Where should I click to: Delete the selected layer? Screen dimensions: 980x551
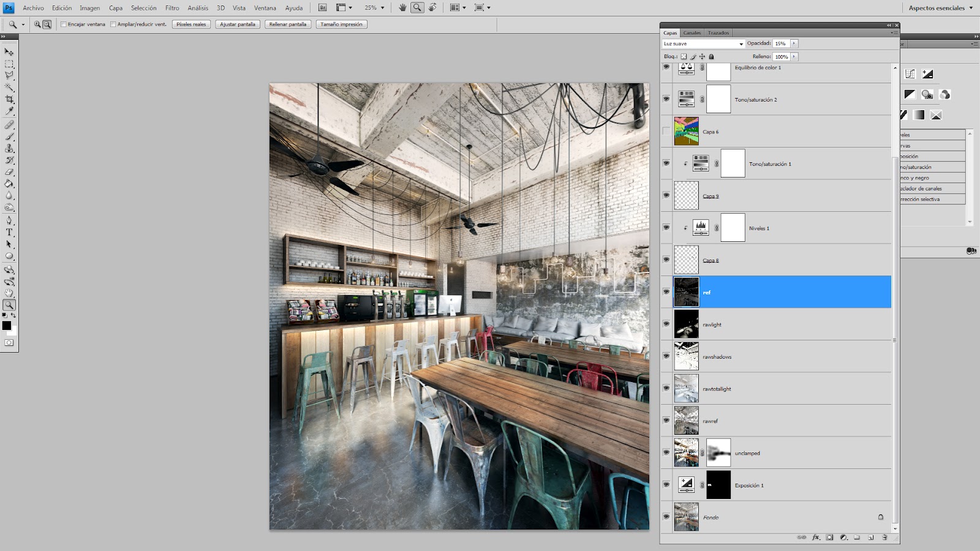pos(884,538)
